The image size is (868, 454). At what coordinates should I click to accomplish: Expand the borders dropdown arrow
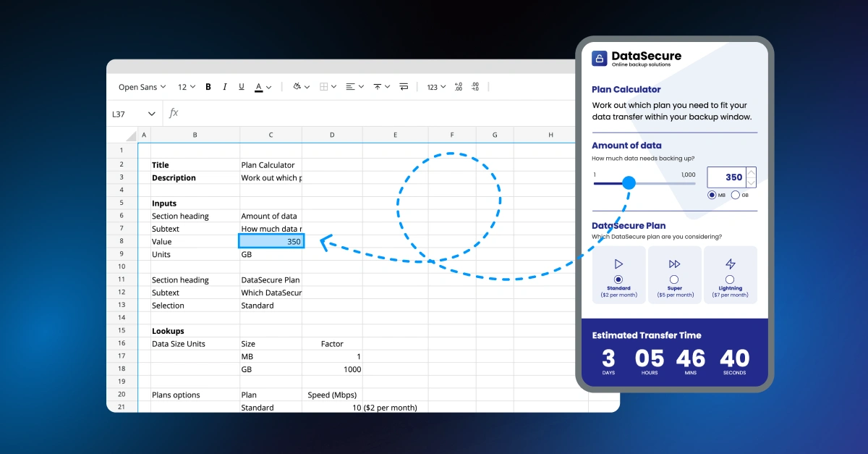tap(333, 88)
